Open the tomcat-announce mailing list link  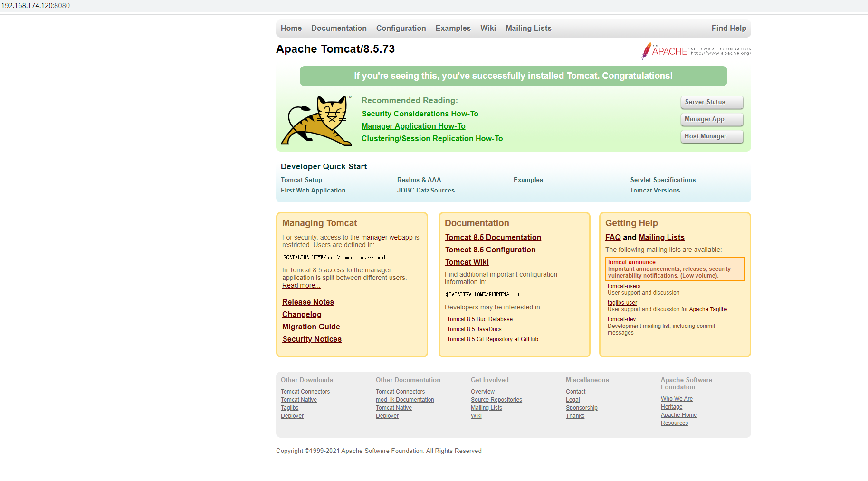[632, 262]
